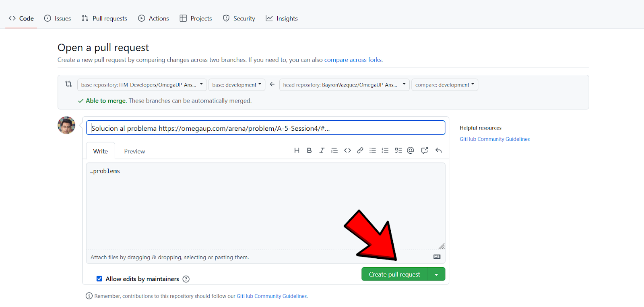Viewport: 644px width, 307px height.
Task: Open the GitHub Community Guidelines link in the footer note
Action: point(272,296)
